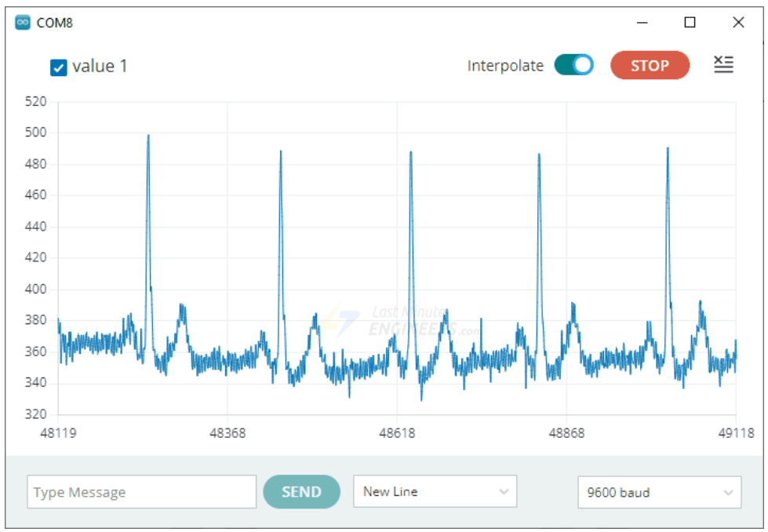Image resolution: width=768 pixels, height=532 pixels.
Task: Focus the Type Message input field
Action: [141, 491]
